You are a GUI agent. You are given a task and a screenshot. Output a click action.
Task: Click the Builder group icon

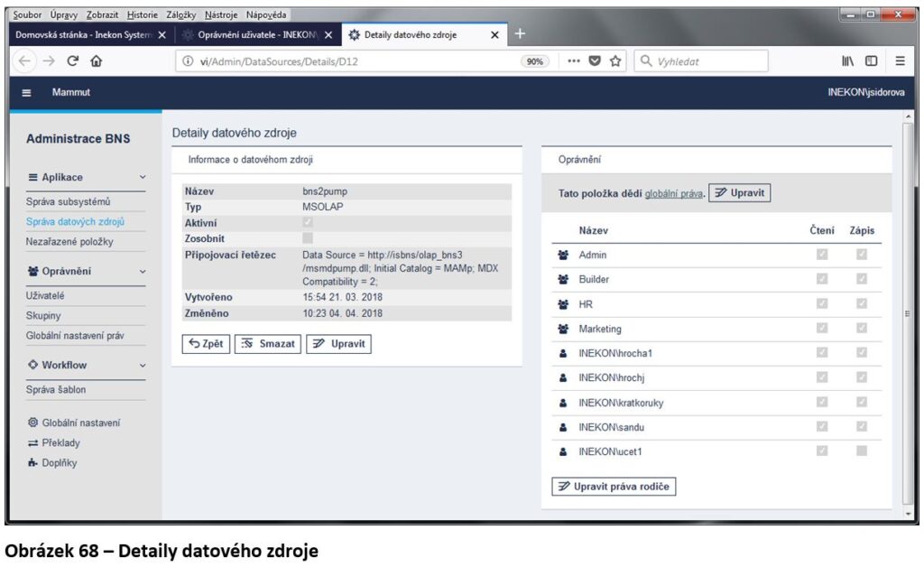click(x=563, y=279)
